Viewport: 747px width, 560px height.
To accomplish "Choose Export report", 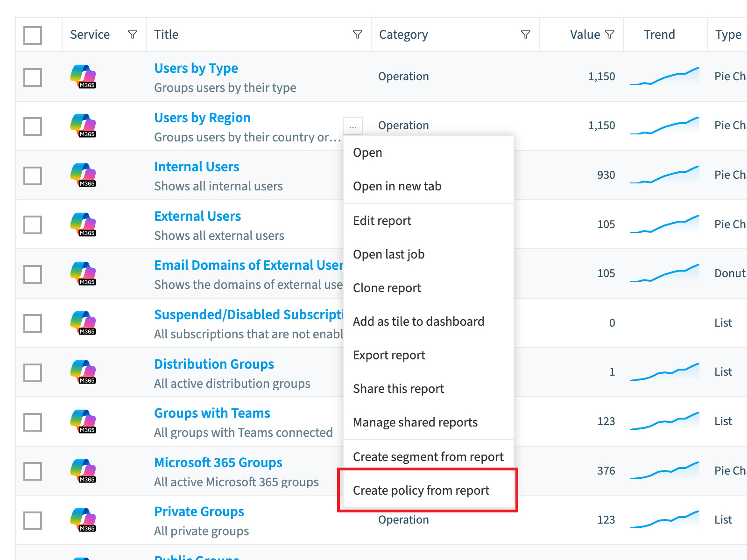I will coord(429,355).
